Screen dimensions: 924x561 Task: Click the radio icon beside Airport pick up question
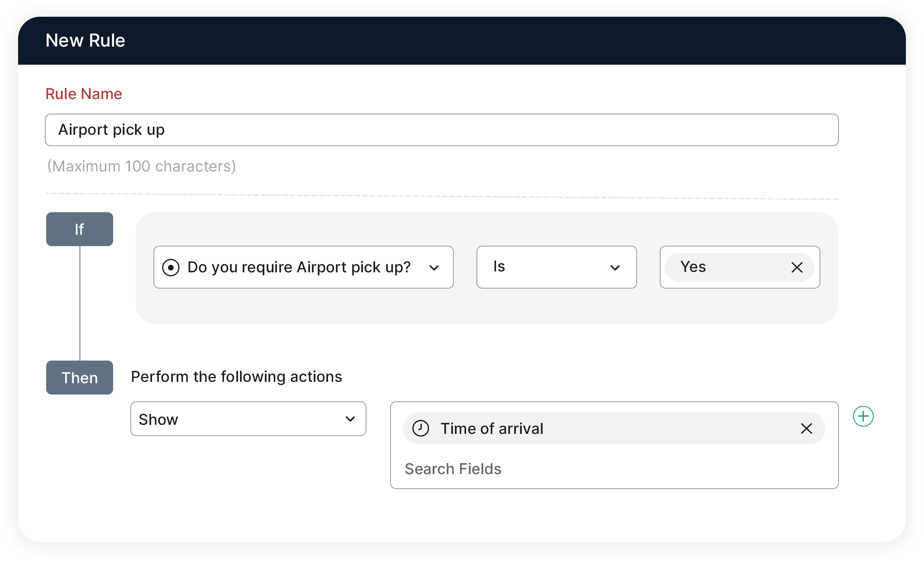[171, 267]
